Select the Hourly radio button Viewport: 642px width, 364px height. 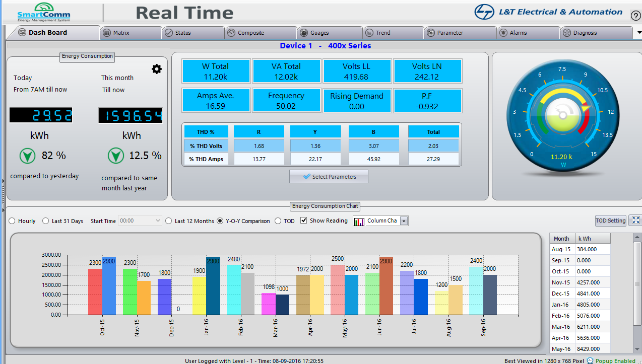pos(12,221)
